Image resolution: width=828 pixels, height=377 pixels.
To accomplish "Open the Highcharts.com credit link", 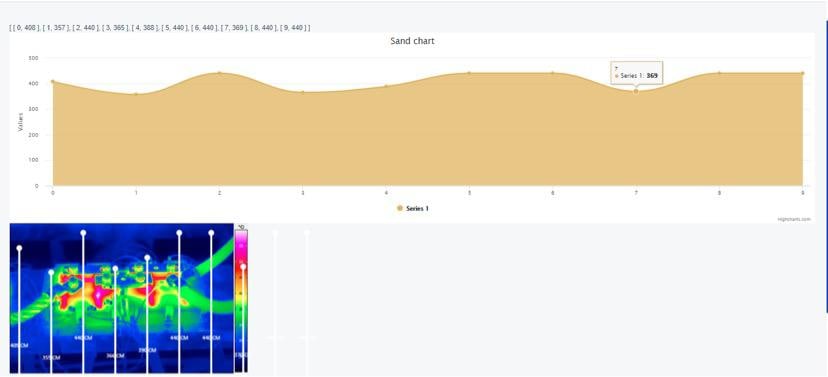I will pyautogui.click(x=794, y=219).
